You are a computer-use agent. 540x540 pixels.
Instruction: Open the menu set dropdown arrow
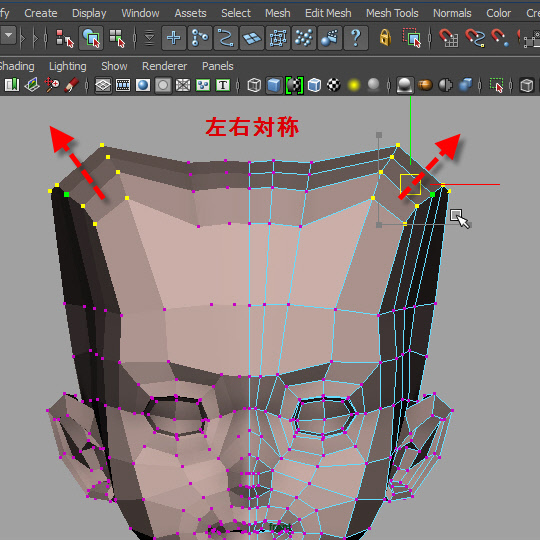(8, 35)
